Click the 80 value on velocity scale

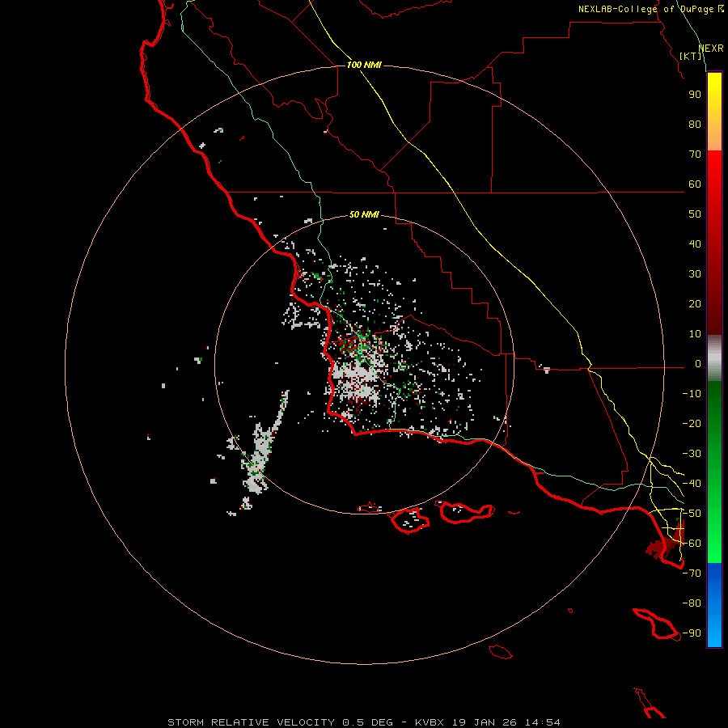695,125
